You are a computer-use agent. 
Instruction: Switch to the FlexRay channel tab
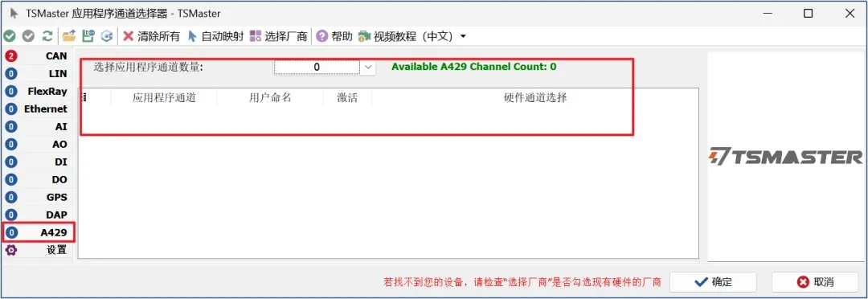38,92
